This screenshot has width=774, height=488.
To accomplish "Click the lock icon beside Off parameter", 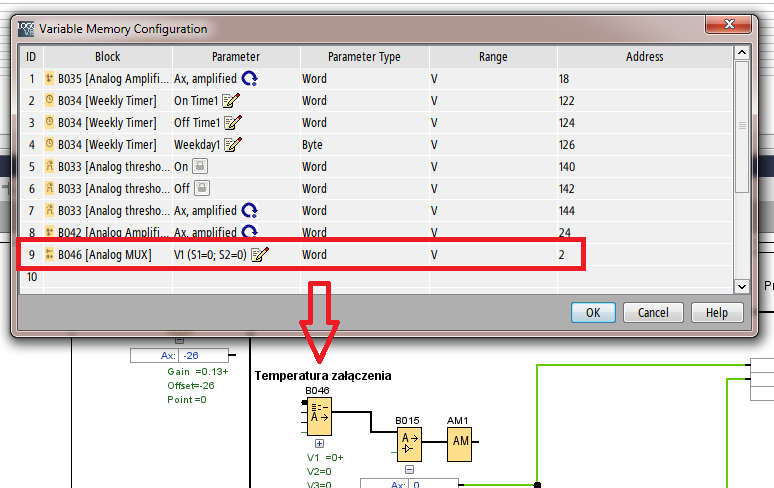I will (202, 188).
